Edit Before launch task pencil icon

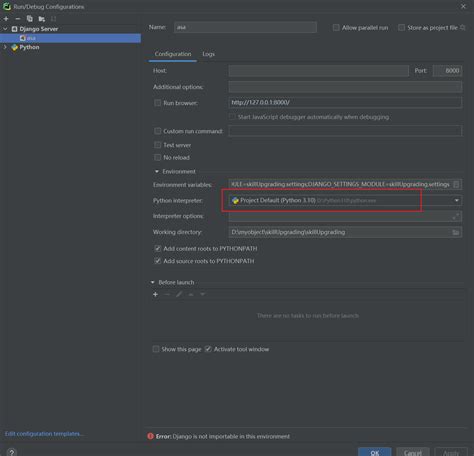click(x=179, y=294)
